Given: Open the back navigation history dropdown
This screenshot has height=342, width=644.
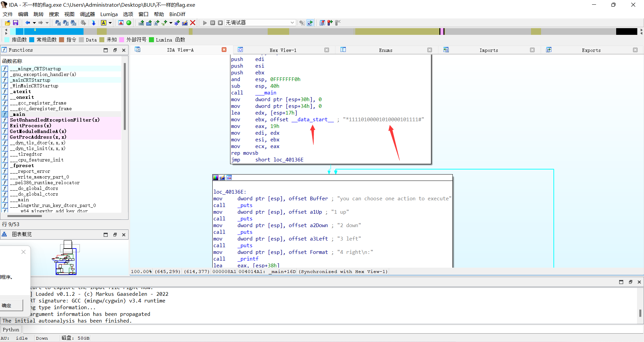Looking at the screenshot, I should coord(34,23).
